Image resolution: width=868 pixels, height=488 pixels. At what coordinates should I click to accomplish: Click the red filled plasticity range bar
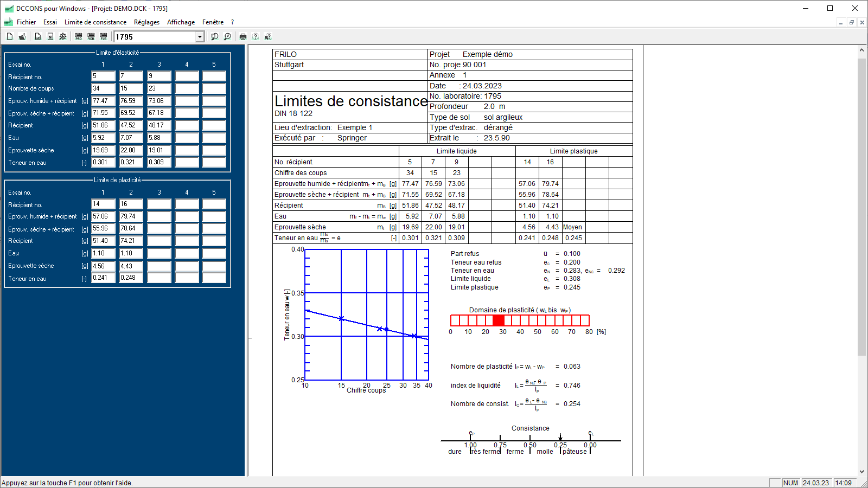click(499, 320)
